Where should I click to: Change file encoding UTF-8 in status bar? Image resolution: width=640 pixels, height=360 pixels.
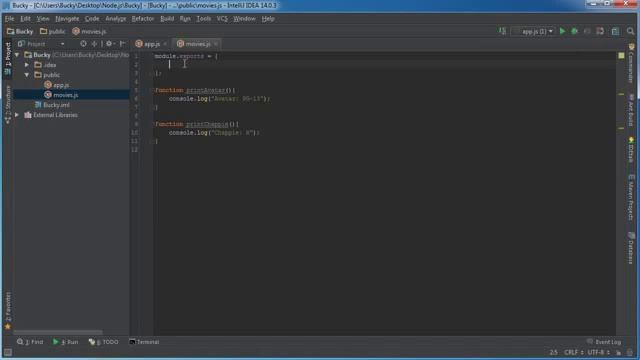[598, 352]
